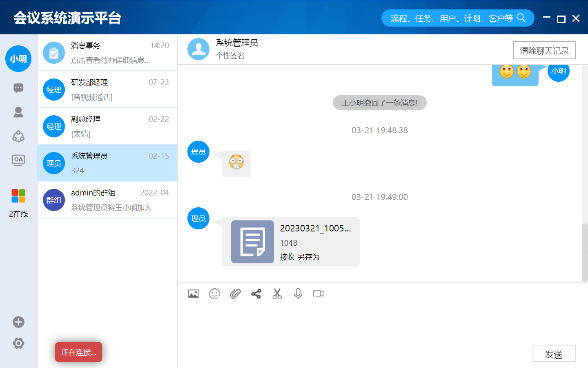Click the share icon in the chat toolbar
The height and width of the screenshot is (368, 588).
[x=256, y=294]
